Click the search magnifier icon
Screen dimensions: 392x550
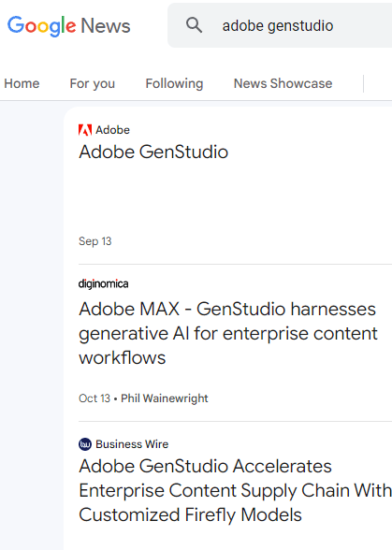194,25
